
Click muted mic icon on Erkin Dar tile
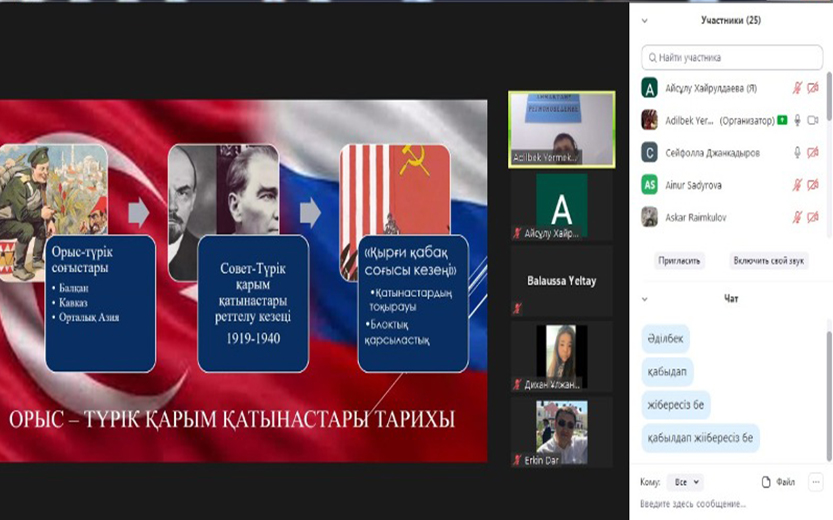(x=517, y=460)
